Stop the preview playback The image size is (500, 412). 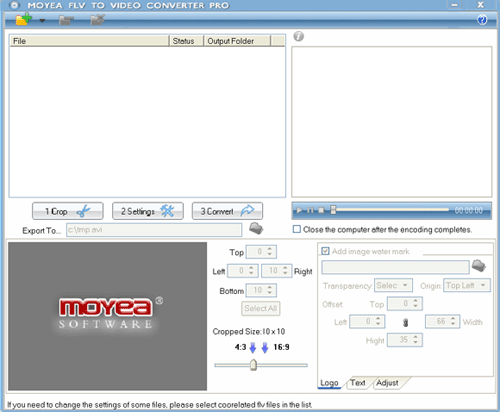pos(321,210)
